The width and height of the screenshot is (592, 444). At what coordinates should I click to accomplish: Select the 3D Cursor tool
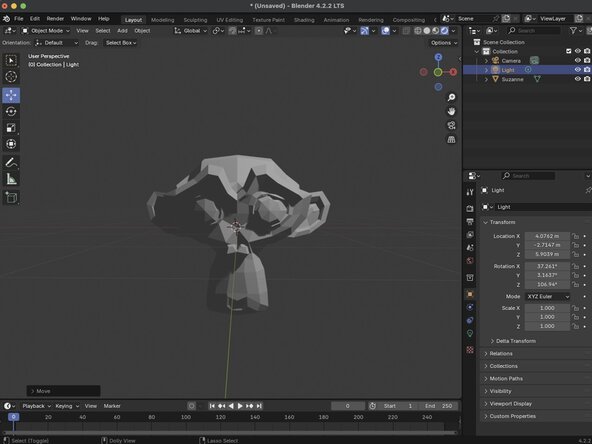[x=11, y=77]
